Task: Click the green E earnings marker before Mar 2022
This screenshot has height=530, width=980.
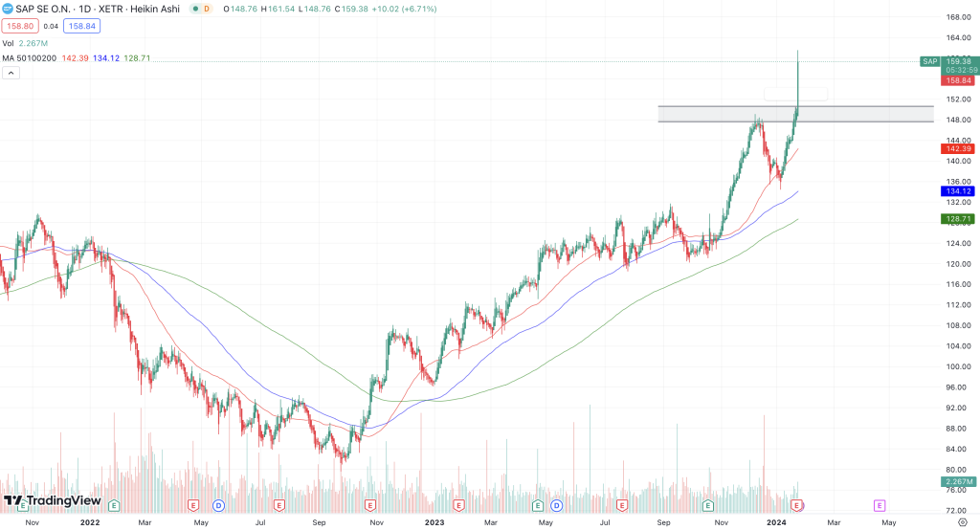Action: click(x=114, y=505)
